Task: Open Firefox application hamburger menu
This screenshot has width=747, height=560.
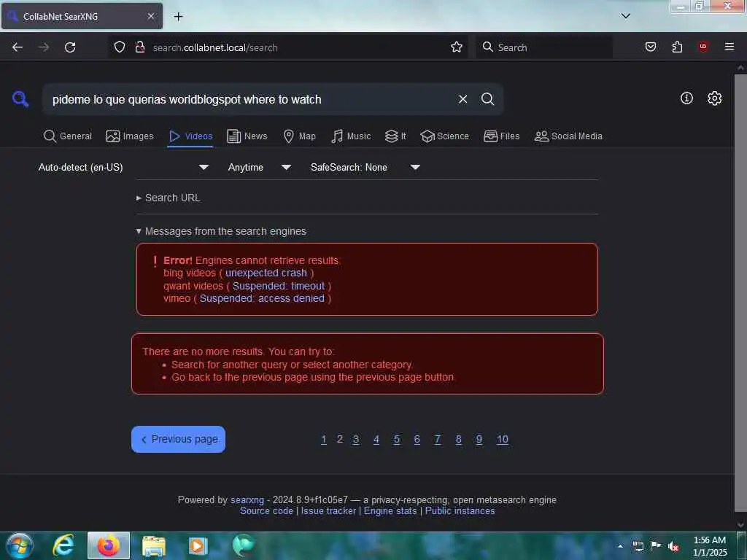Action: coord(729,47)
